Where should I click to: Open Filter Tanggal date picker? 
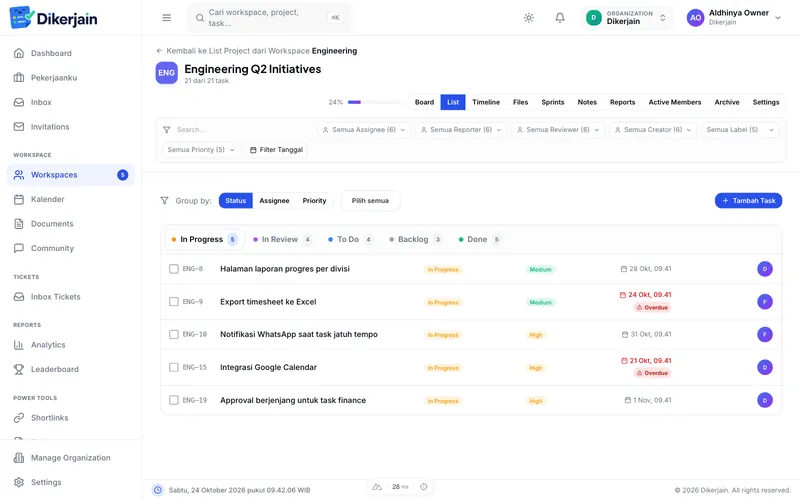[x=277, y=150]
